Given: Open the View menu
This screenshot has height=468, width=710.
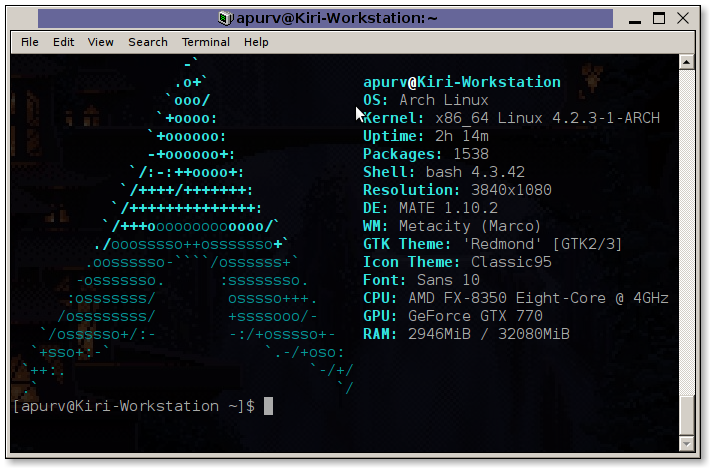Looking at the screenshot, I should click(101, 42).
